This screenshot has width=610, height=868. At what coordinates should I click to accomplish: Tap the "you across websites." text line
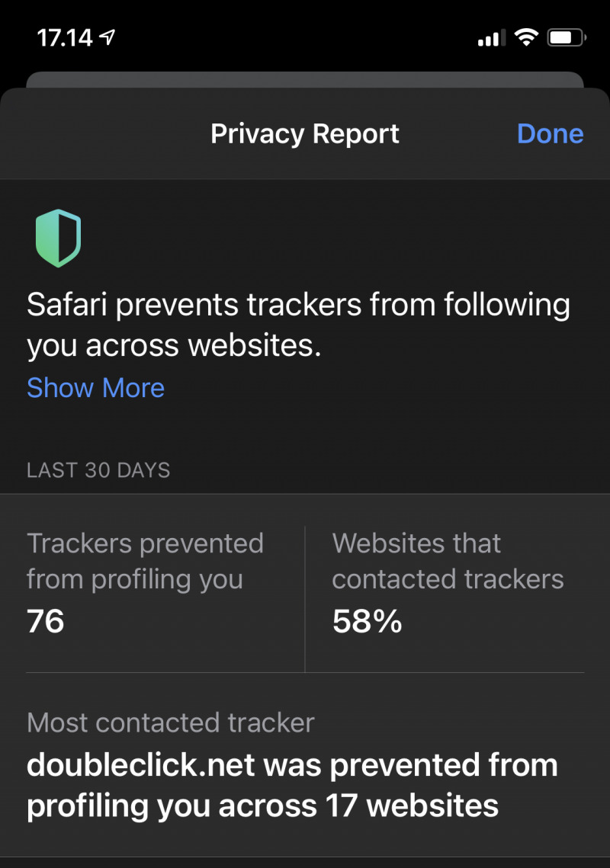coord(174,346)
